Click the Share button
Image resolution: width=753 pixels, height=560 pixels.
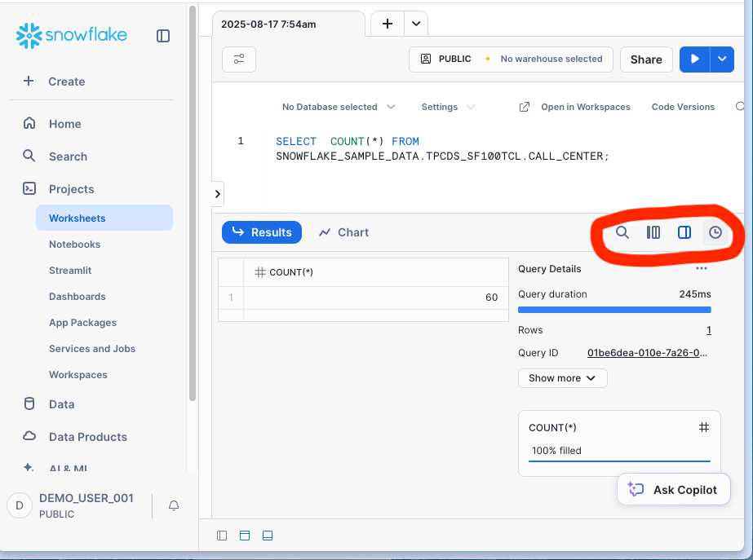click(x=646, y=60)
